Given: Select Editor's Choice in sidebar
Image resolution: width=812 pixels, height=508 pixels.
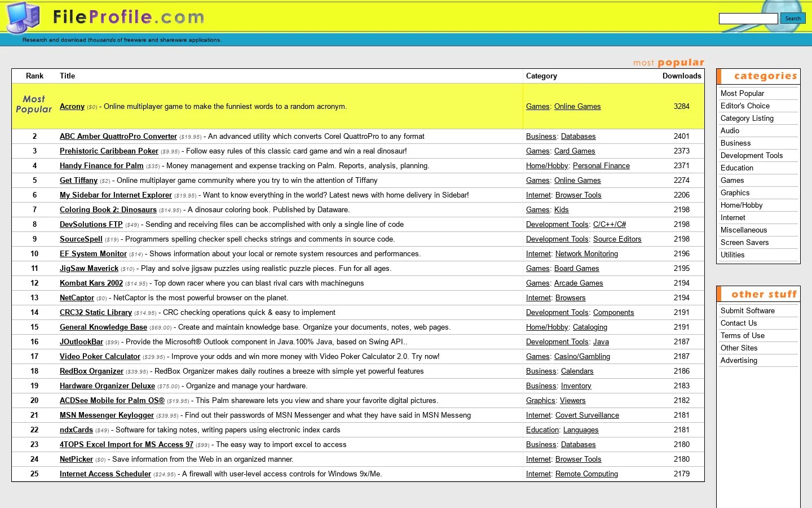Looking at the screenshot, I should [x=745, y=106].
